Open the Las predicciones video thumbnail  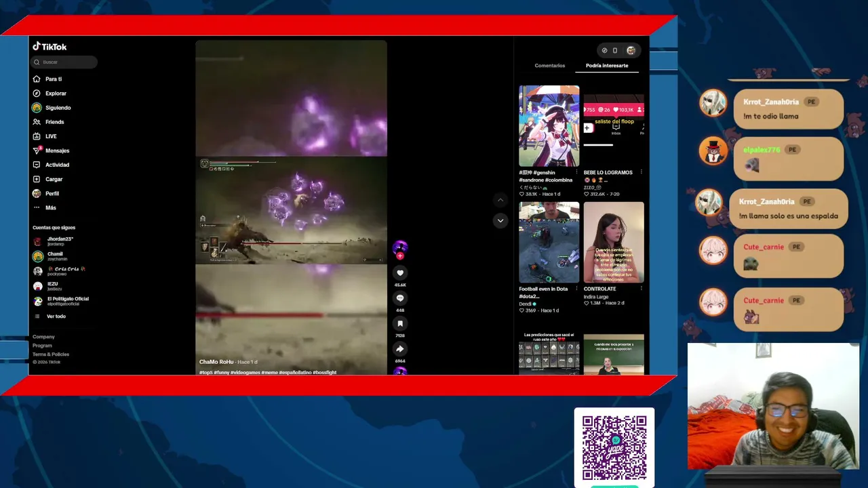[x=549, y=354]
